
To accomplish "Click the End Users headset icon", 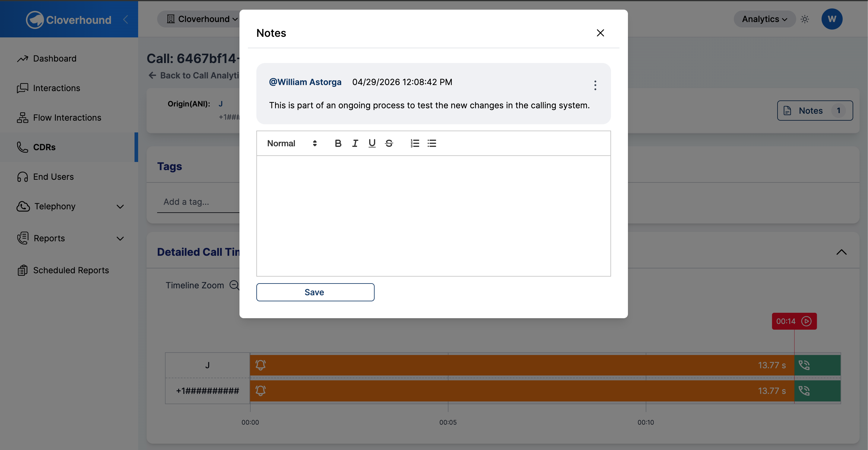I will click(x=23, y=177).
